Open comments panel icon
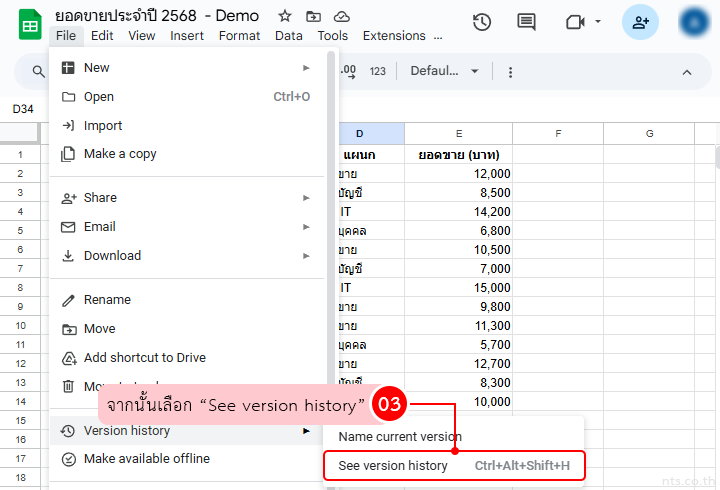Screen dimensions: 720x490 526,22
